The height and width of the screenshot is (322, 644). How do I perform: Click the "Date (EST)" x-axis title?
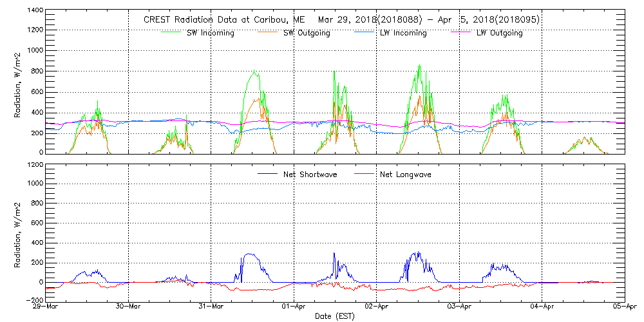pos(335,316)
